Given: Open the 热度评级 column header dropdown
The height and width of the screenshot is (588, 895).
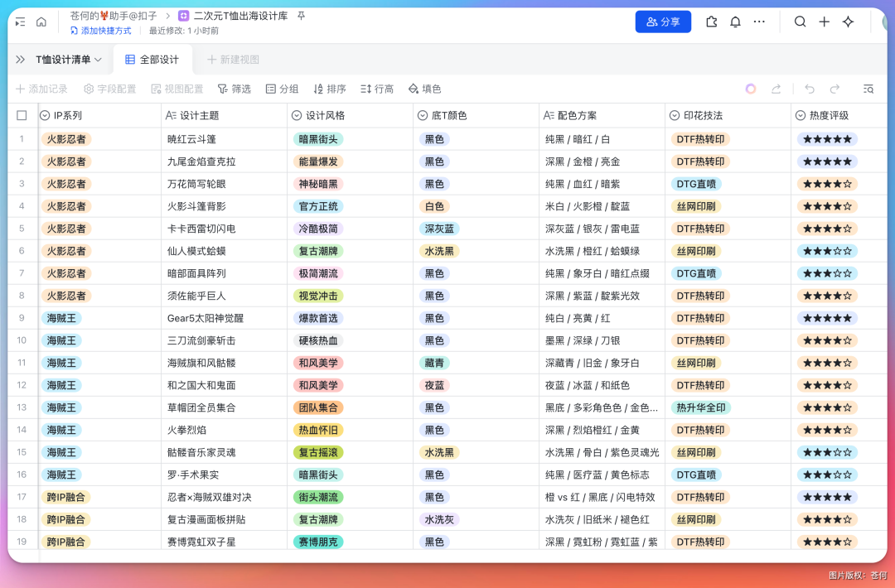Looking at the screenshot, I should [x=801, y=116].
